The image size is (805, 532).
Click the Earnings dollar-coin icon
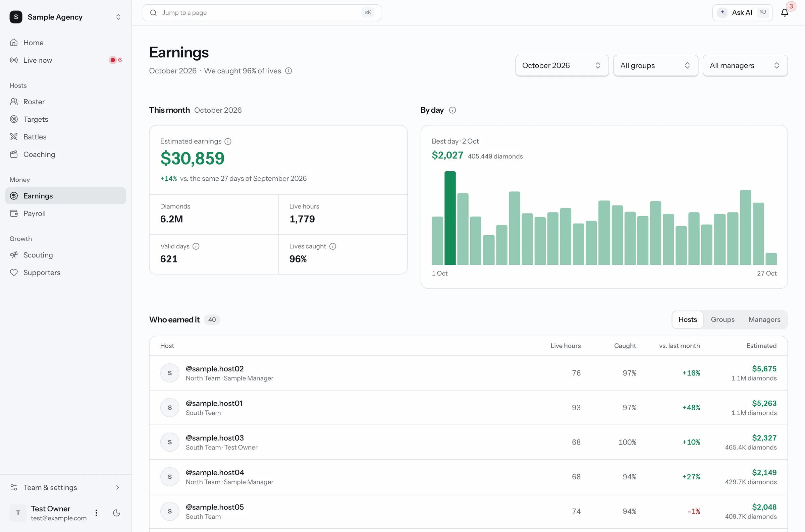(x=14, y=196)
